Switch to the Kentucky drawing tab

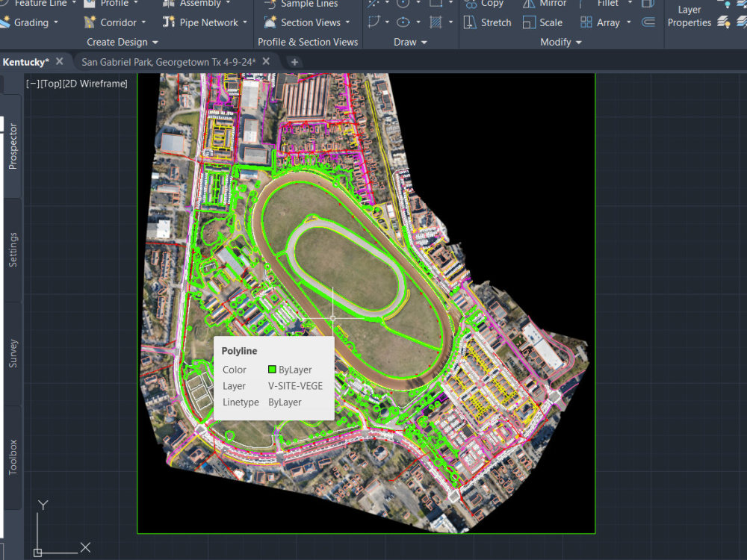pyautogui.click(x=25, y=62)
